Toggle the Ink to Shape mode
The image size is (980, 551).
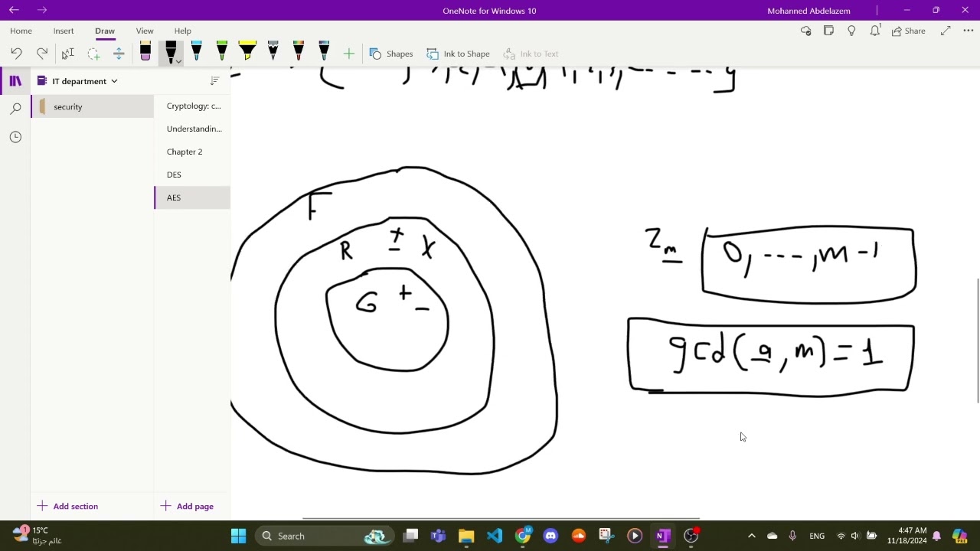tap(458, 54)
